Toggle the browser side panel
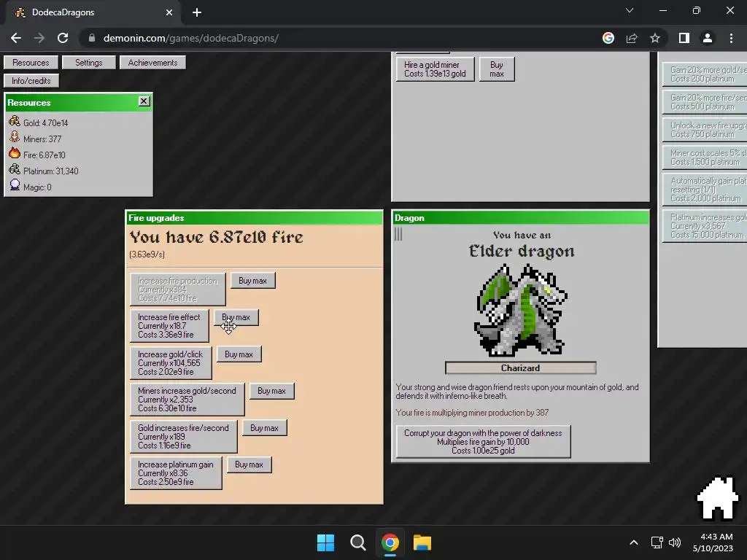Screen dimensions: 747x560 (x=684, y=38)
